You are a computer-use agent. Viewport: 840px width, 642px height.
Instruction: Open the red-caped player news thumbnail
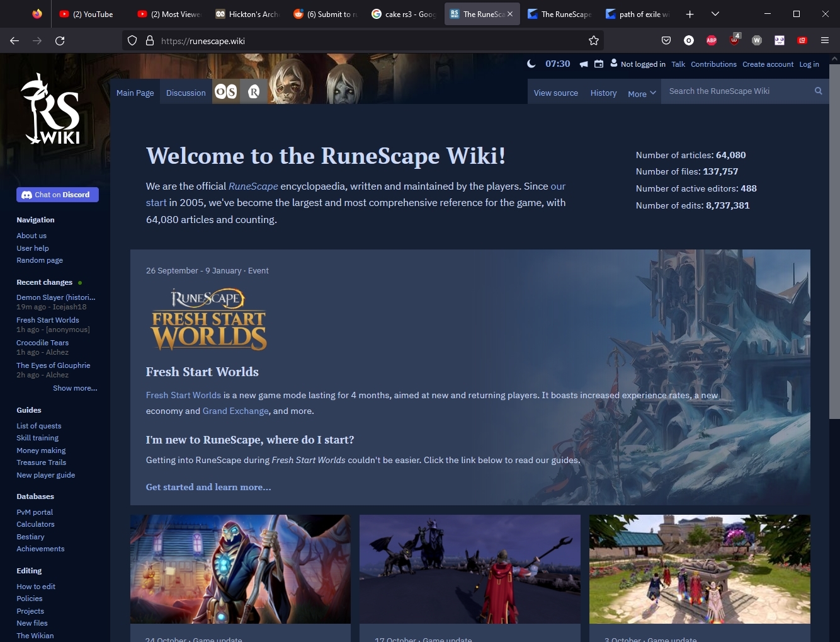coord(470,570)
